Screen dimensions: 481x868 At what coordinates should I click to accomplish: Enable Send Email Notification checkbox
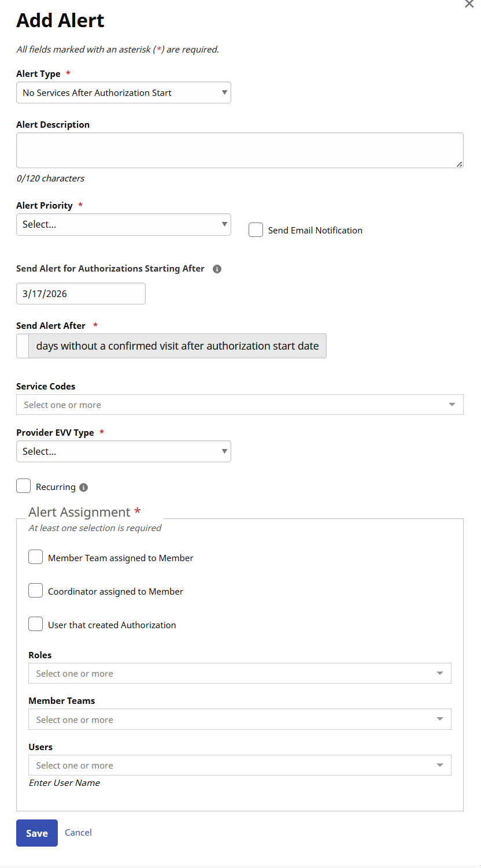tap(256, 230)
